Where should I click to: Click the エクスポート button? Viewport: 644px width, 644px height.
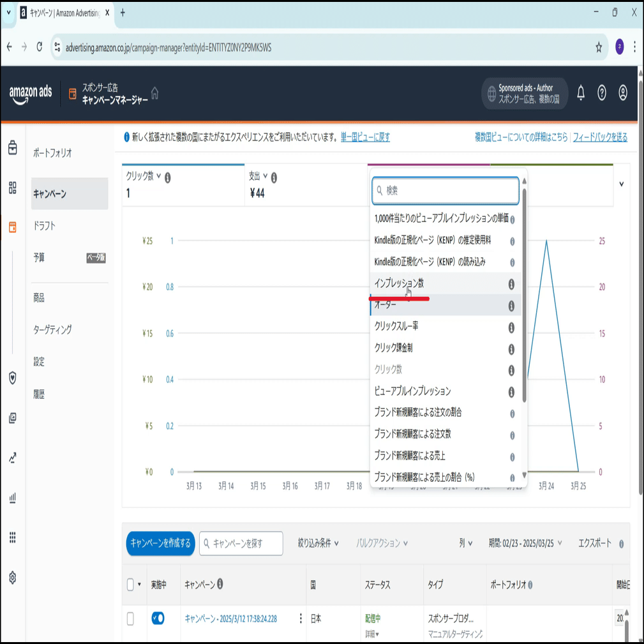tap(594, 543)
